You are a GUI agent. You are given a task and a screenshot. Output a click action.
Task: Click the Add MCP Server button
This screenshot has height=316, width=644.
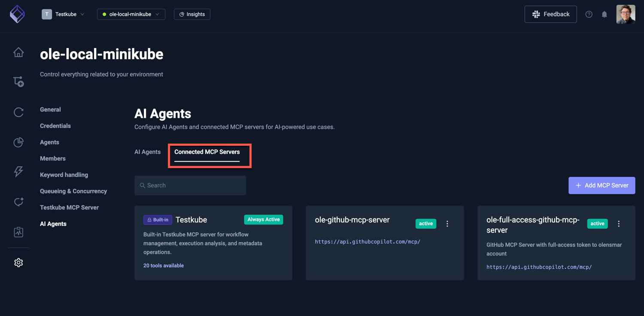click(x=601, y=185)
